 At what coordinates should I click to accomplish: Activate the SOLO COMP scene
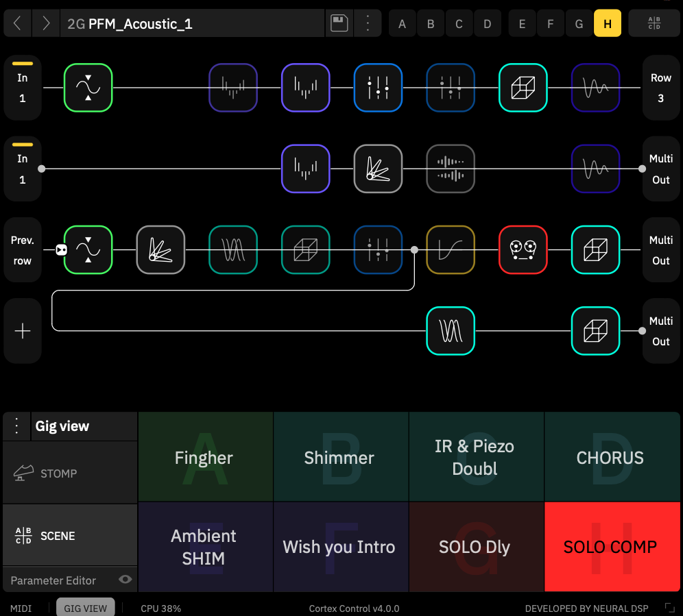pyautogui.click(x=610, y=546)
